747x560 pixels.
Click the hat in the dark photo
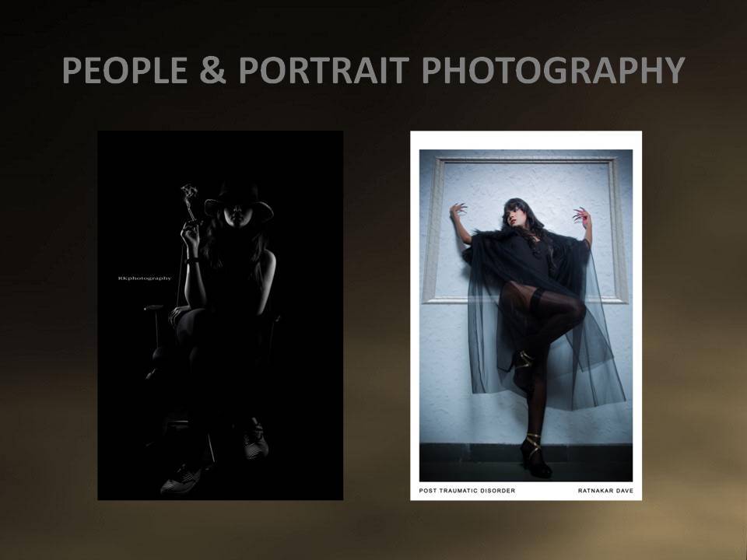pyautogui.click(x=239, y=201)
